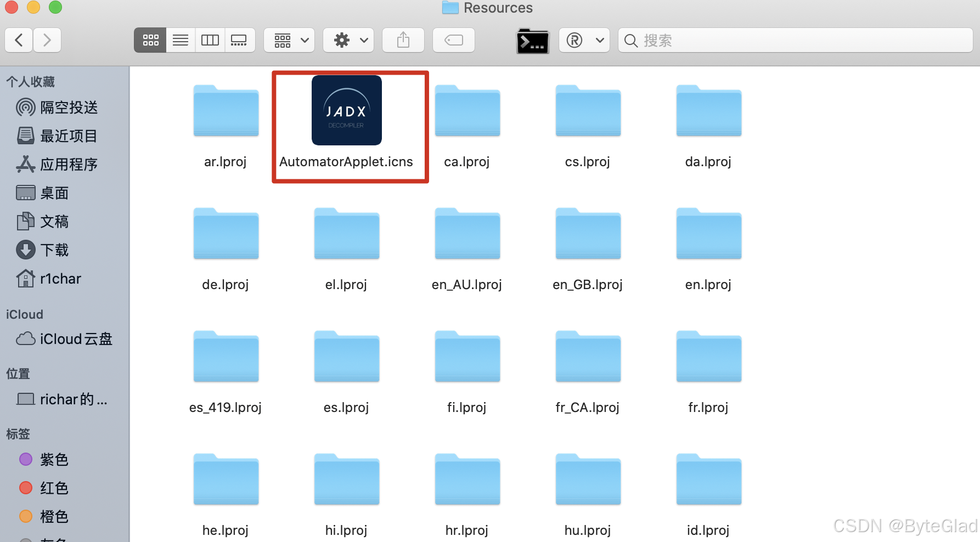This screenshot has width=980, height=542.
Task: Switch to list view mode
Action: point(180,40)
